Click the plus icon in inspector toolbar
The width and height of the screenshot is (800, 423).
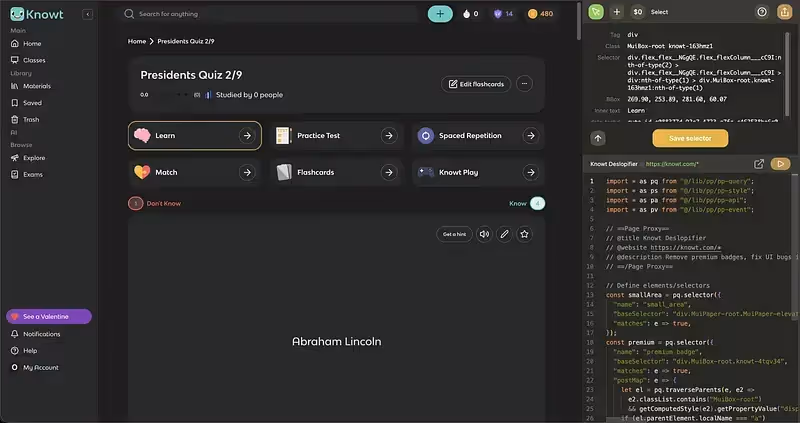tap(617, 12)
